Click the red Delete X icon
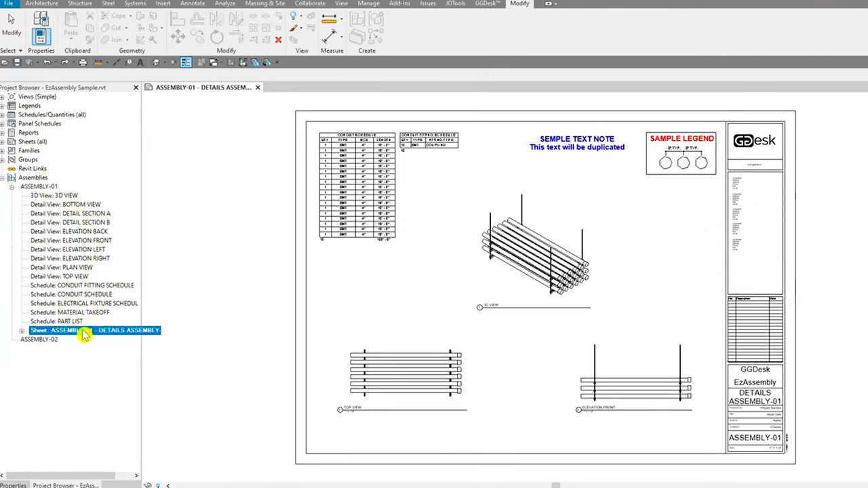 [278, 40]
